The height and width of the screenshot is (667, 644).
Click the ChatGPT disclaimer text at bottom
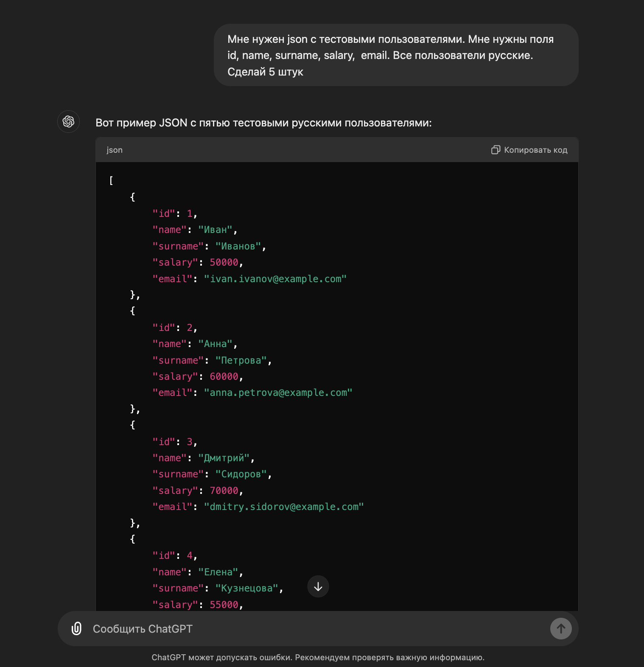pos(318,657)
